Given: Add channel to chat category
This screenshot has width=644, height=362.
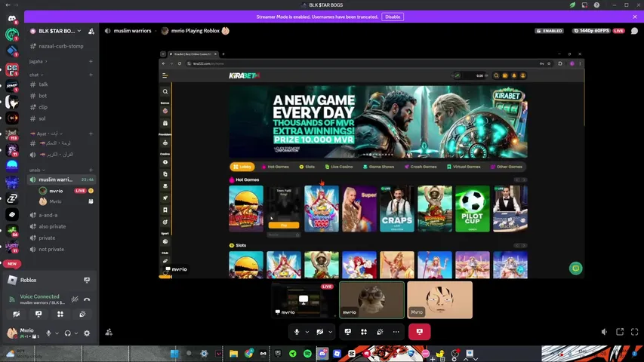Looking at the screenshot, I should point(91,75).
